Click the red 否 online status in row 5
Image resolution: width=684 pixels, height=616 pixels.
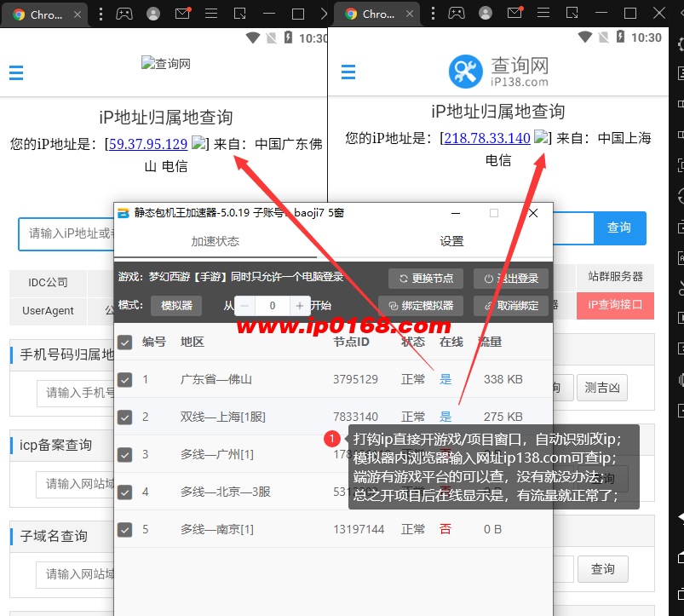point(445,530)
